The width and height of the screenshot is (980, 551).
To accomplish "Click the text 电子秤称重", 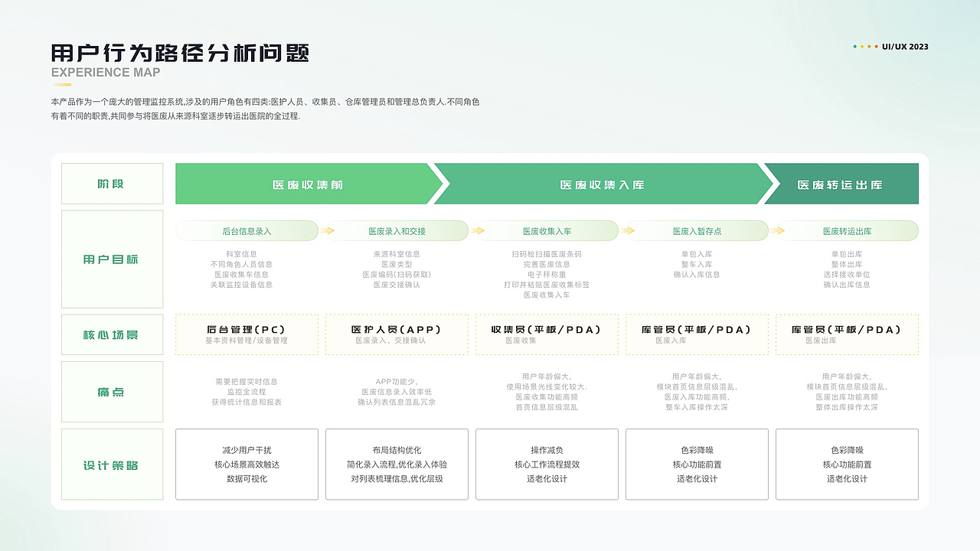I will pos(547,274).
